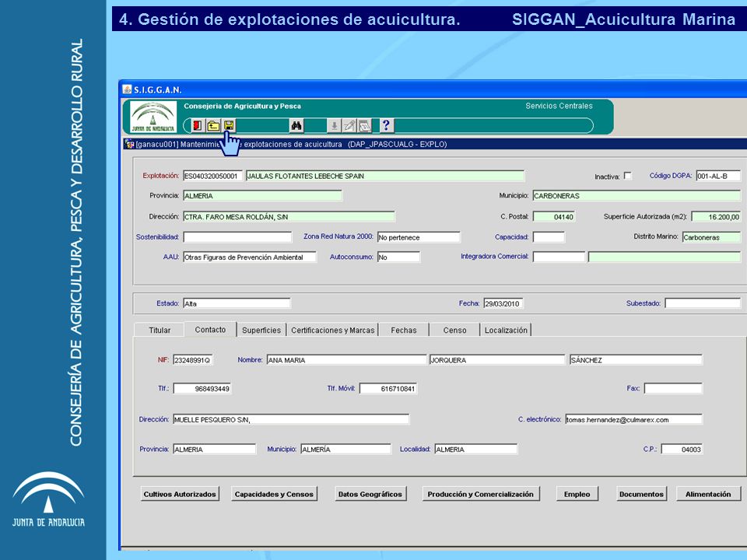Click the Servicios Centrales header text
The width and height of the screenshot is (747, 560).
(559, 106)
